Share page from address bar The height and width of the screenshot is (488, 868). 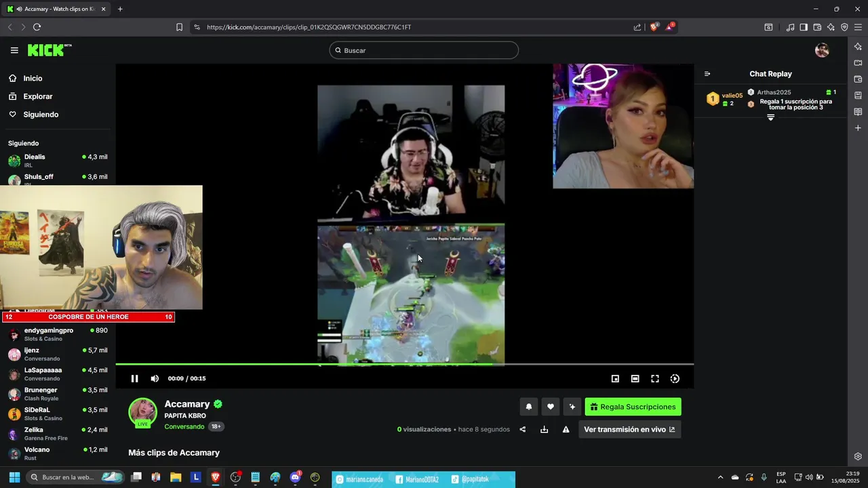tap(637, 27)
